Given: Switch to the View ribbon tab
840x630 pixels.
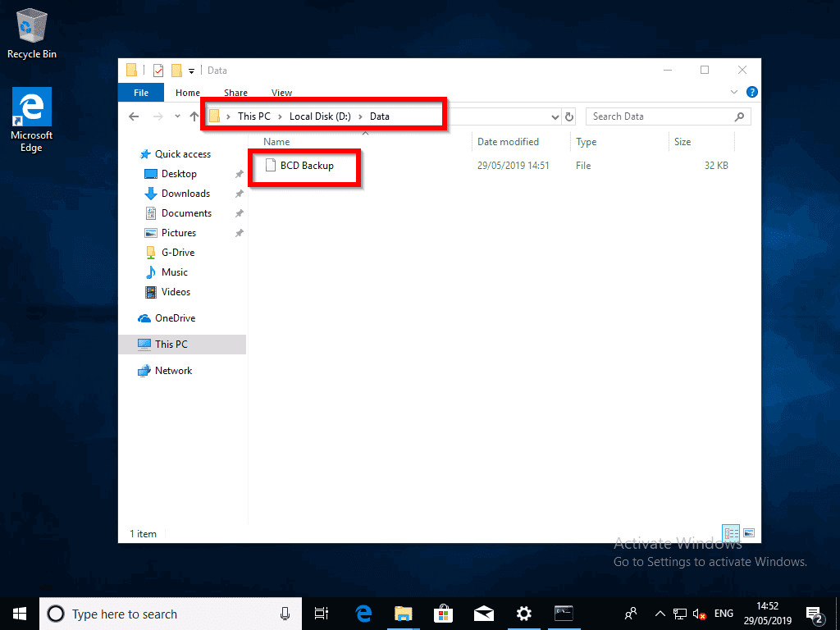Looking at the screenshot, I should (x=281, y=93).
